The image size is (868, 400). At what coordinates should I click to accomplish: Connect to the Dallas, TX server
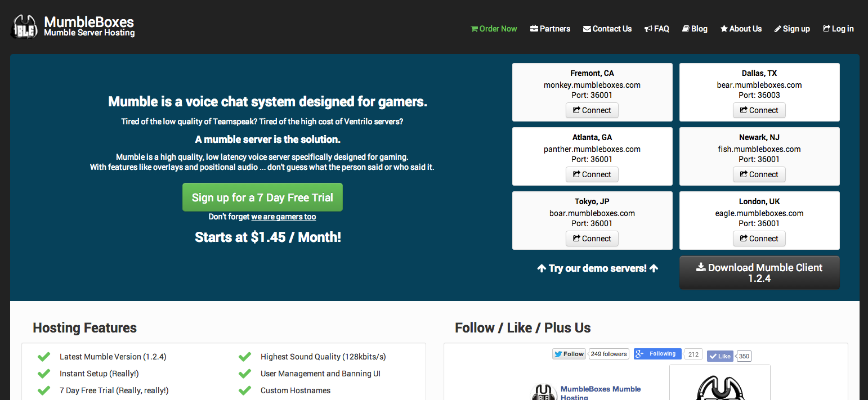(759, 110)
